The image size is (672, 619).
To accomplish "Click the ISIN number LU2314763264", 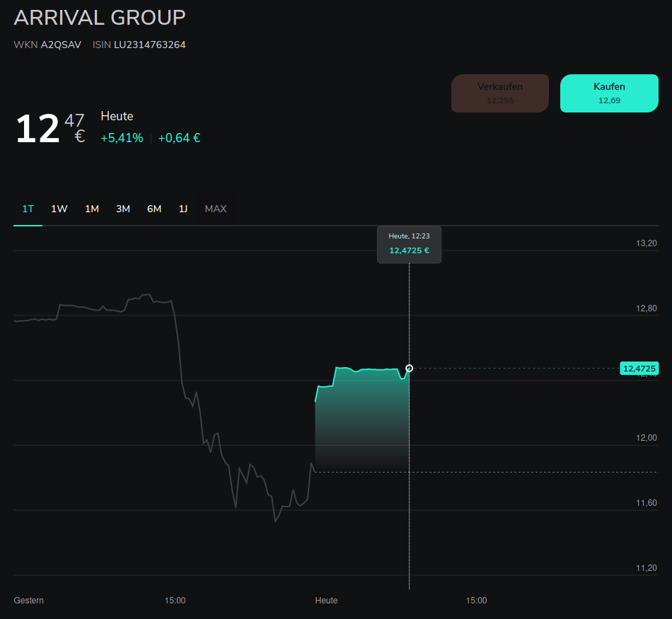I will (150, 45).
